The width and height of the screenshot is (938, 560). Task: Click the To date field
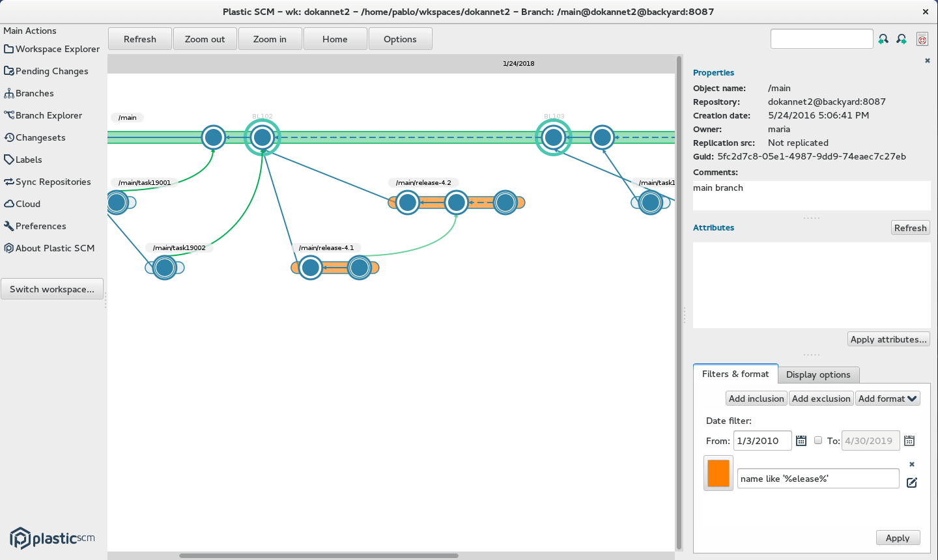tap(871, 441)
